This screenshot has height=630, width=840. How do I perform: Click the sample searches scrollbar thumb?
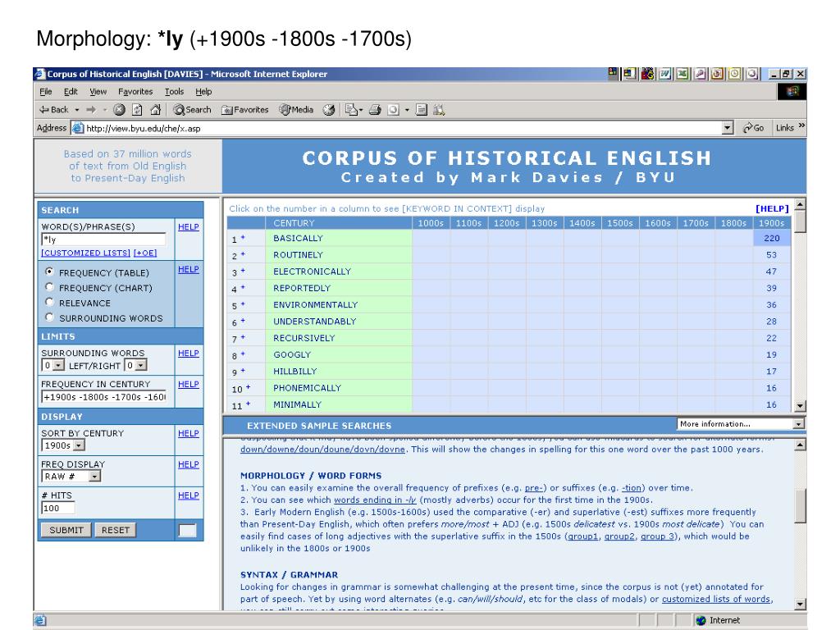tap(800, 505)
